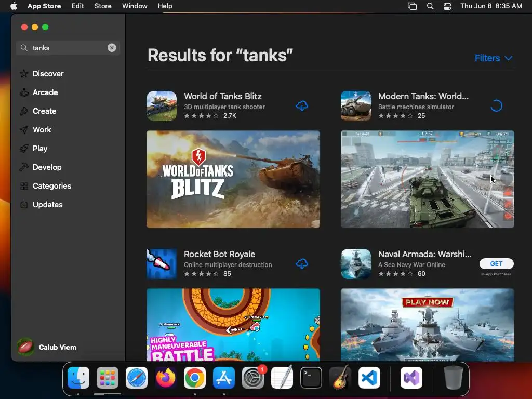Launch Visual Studio Code from the Dock

[369, 378]
